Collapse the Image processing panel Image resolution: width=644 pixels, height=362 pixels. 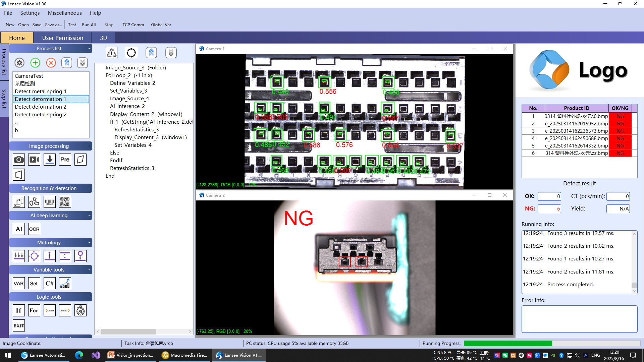[89, 146]
